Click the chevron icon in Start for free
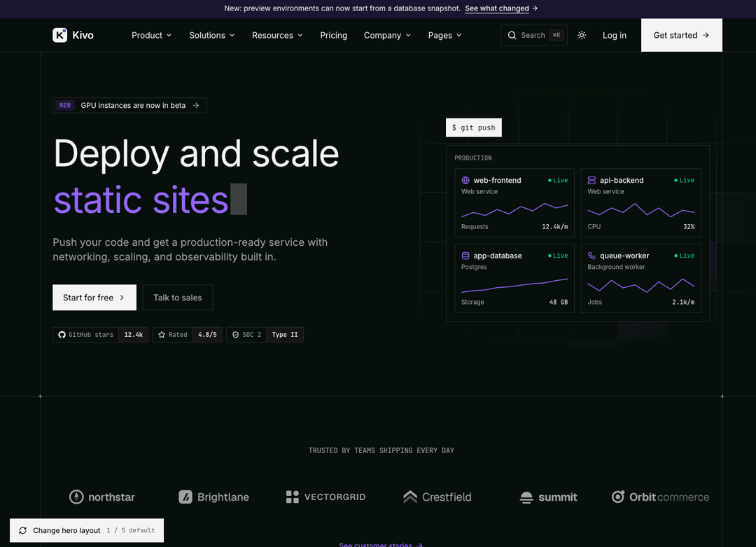The height and width of the screenshot is (547, 756). 122,298
